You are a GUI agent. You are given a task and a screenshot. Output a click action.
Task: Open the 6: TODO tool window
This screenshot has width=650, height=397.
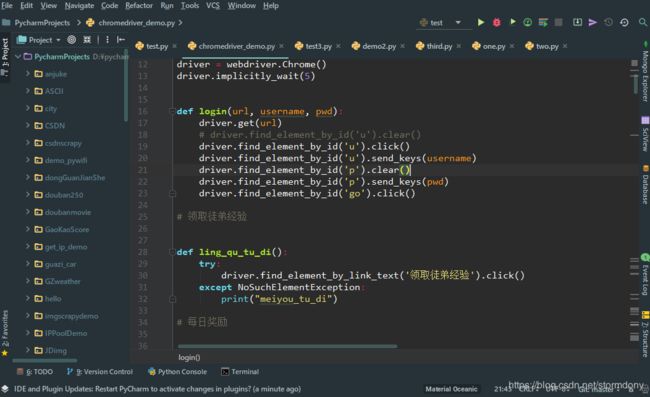click(x=34, y=372)
